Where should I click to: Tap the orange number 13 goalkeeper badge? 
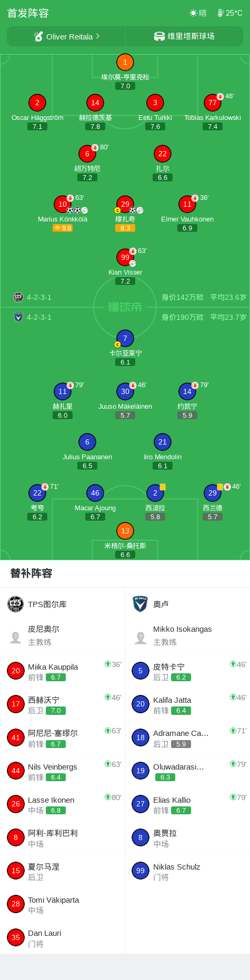(125, 531)
